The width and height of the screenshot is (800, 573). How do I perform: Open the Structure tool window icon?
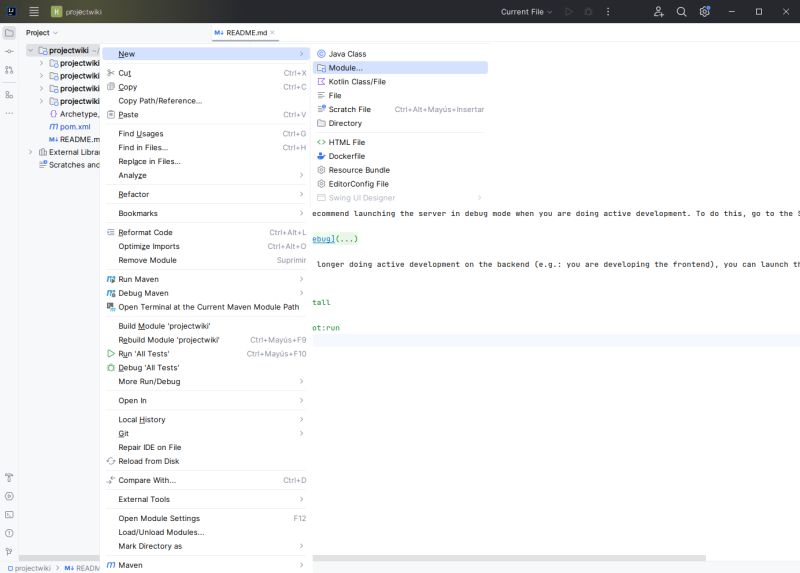9,95
